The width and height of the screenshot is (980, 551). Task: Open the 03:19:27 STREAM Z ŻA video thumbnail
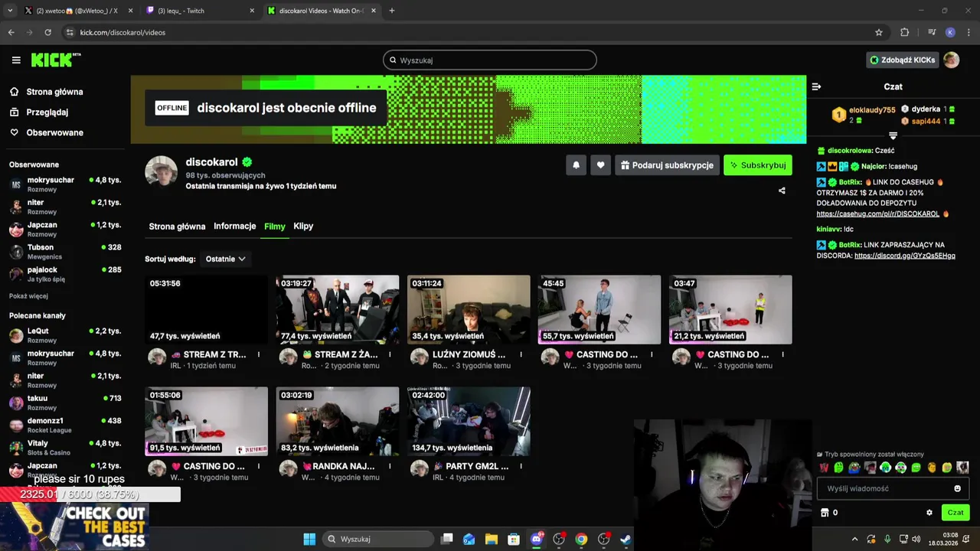click(338, 310)
